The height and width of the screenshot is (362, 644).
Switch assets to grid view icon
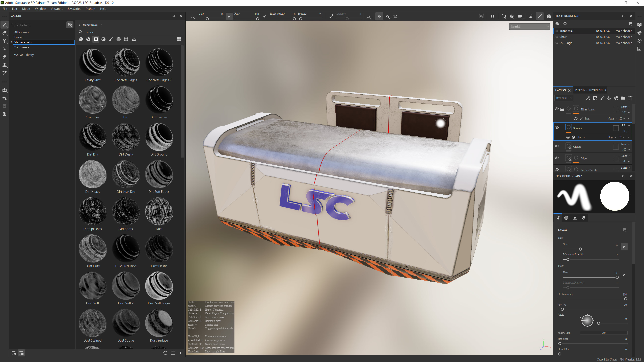tap(179, 39)
